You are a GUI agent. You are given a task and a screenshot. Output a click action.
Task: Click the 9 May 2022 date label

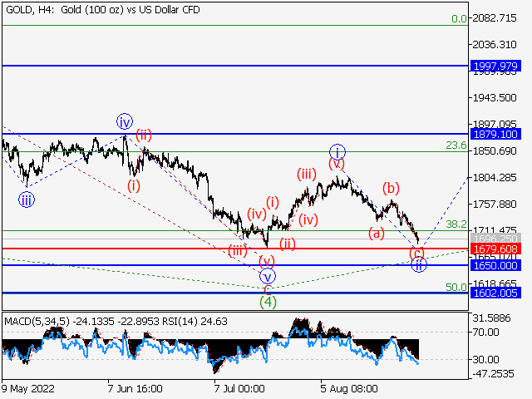[x=28, y=388]
